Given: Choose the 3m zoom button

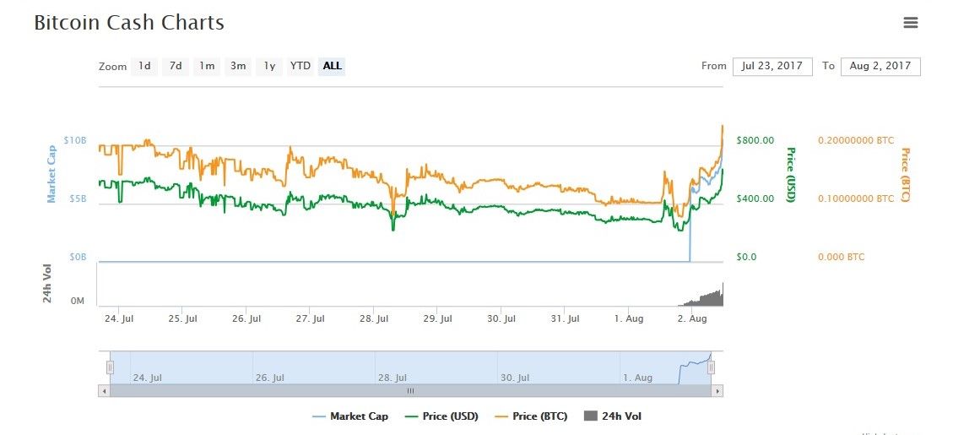Looking at the screenshot, I should (238, 66).
